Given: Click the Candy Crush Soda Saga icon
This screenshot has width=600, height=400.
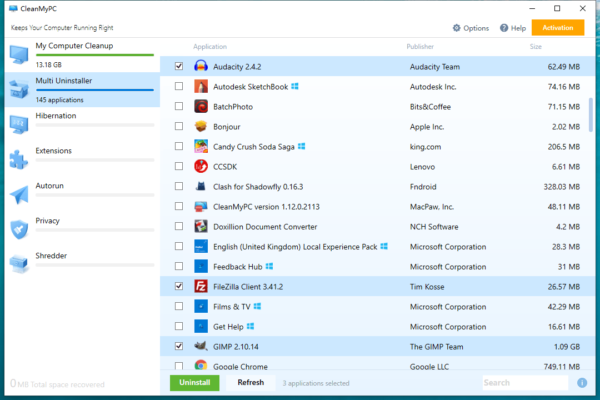Looking at the screenshot, I should tap(201, 146).
